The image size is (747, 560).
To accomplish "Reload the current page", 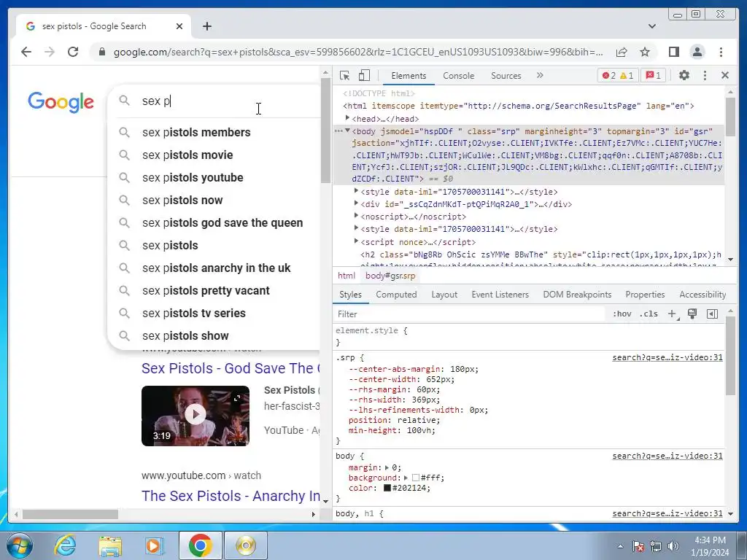I will [73, 52].
